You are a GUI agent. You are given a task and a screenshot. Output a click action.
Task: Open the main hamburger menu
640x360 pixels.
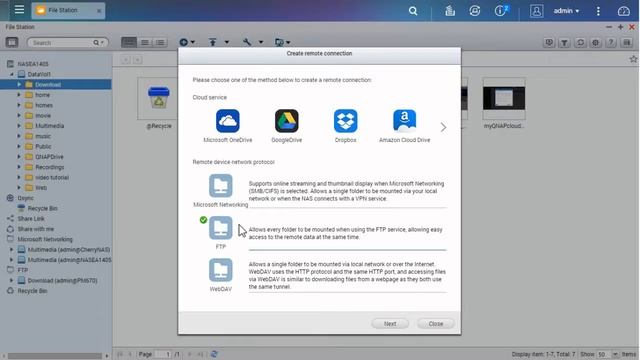19,9
